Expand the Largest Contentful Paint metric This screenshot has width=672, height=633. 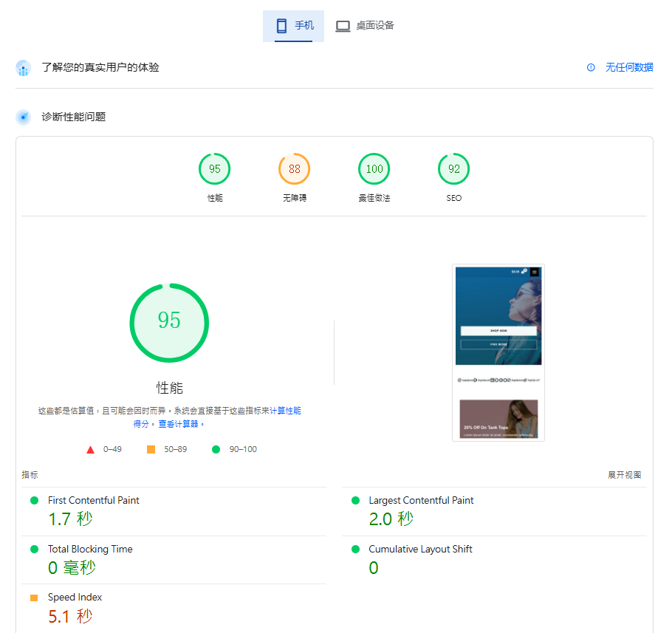(421, 501)
